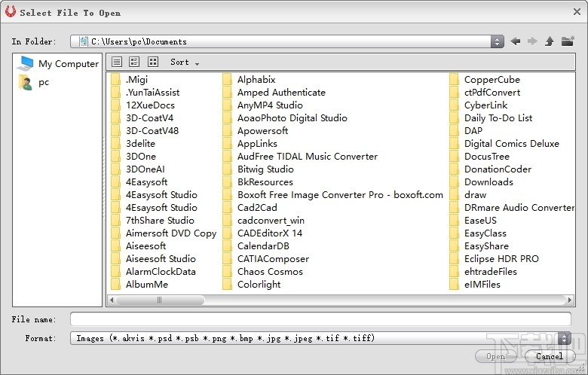Image resolution: width=588 pixels, height=375 pixels.
Task: Select the .YunTaiAssist folder
Action: point(145,92)
